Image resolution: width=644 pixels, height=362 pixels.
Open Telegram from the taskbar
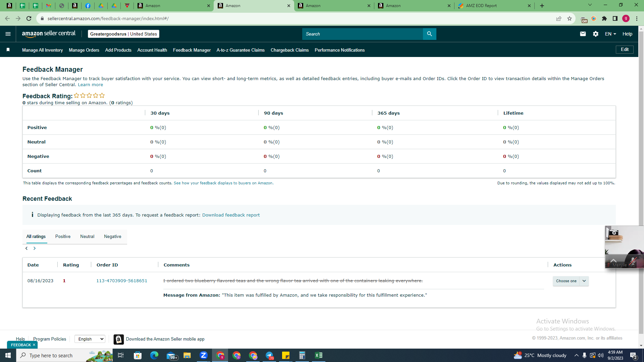pos(269,355)
